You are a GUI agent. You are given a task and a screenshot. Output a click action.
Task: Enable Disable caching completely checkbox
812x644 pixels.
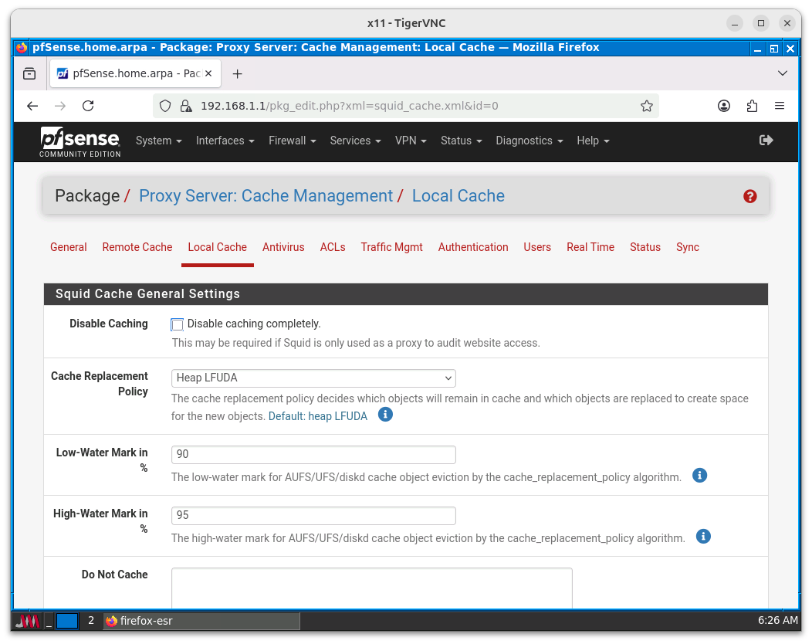[x=178, y=324]
